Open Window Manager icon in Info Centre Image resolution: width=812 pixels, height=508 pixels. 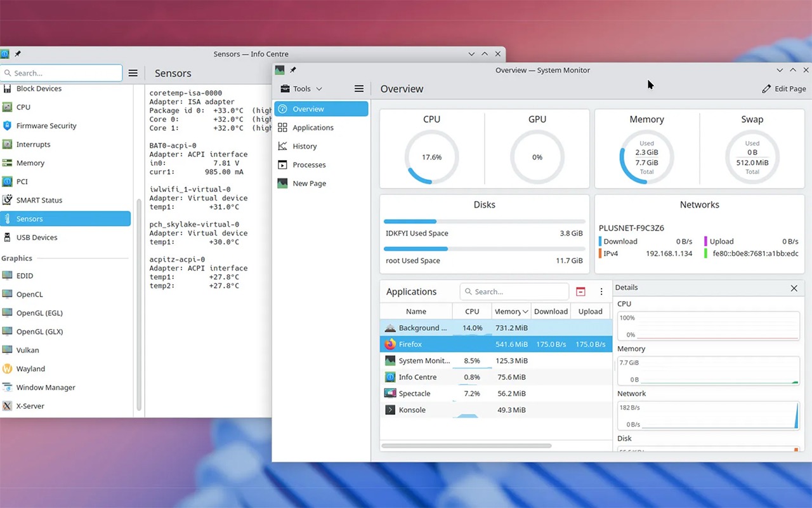coord(7,387)
